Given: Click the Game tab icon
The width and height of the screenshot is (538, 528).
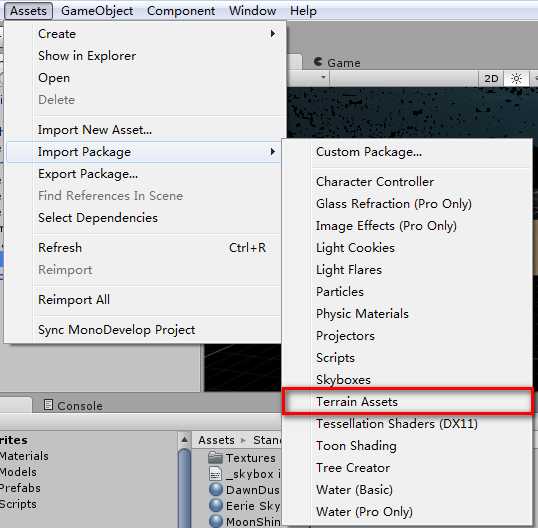Looking at the screenshot, I should pyautogui.click(x=318, y=62).
